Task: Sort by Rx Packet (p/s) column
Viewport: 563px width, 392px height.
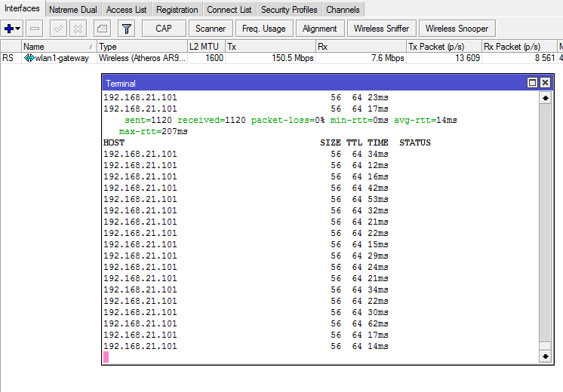Action: pyautogui.click(x=519, y=47)
